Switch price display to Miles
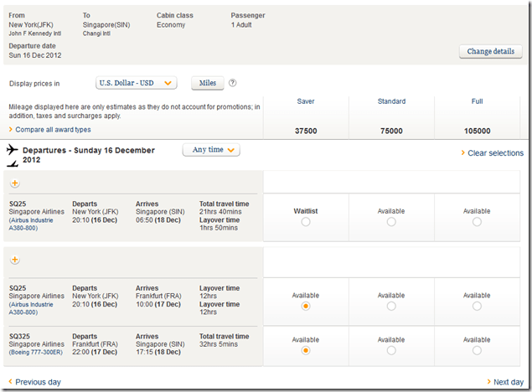Viewport: 532px width, 392px height. click(207, 83)
